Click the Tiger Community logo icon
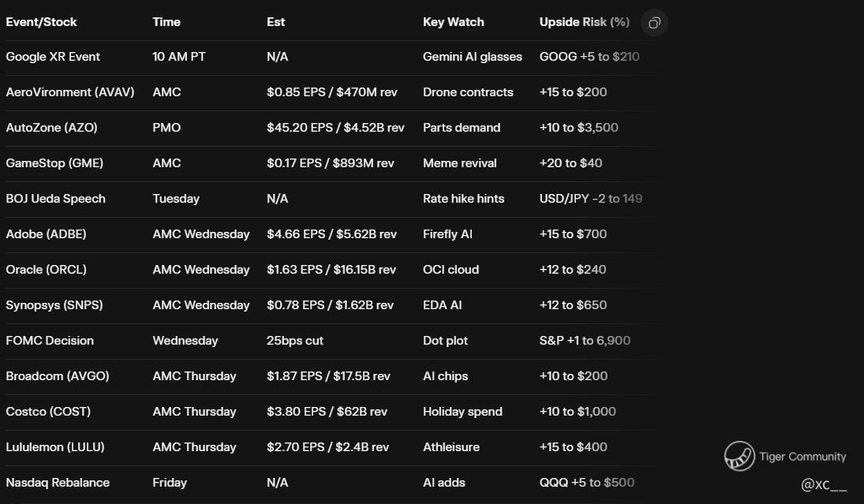This screenshot has height=504, width=864. coord(739,456)
